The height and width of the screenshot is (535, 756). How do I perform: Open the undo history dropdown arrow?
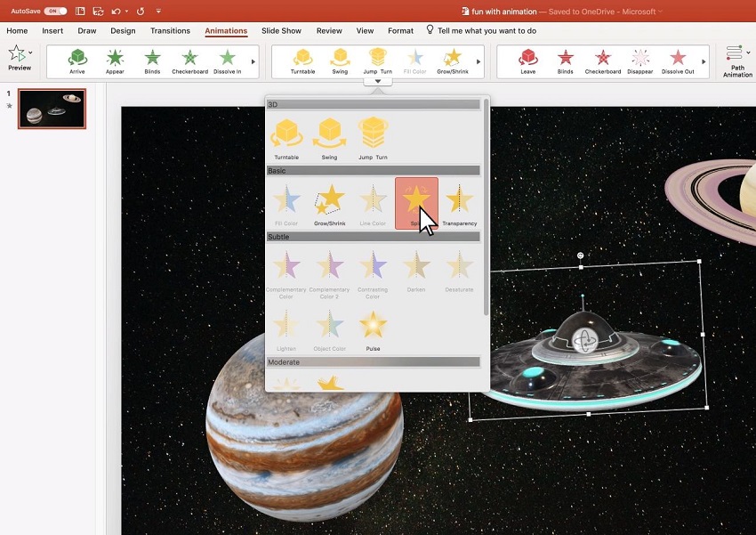pyautogui.click(x=126, y=12)
